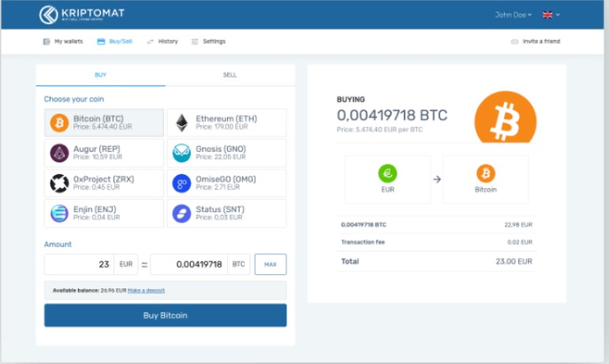609x364 pixels.
Task: Click the Invite a friend icon
Action: 514,42
